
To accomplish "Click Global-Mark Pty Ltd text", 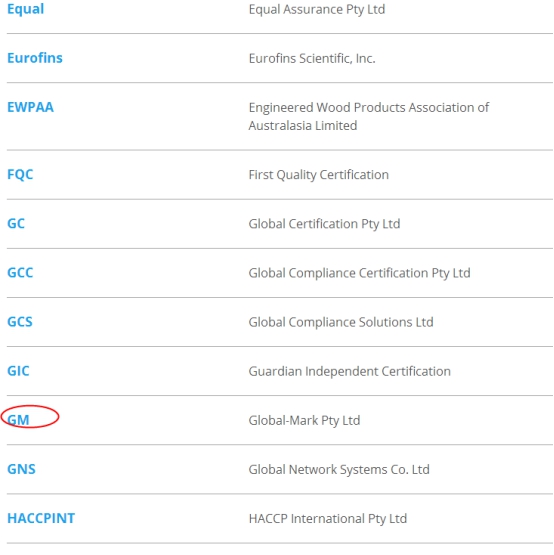I will tap(304, 420).
